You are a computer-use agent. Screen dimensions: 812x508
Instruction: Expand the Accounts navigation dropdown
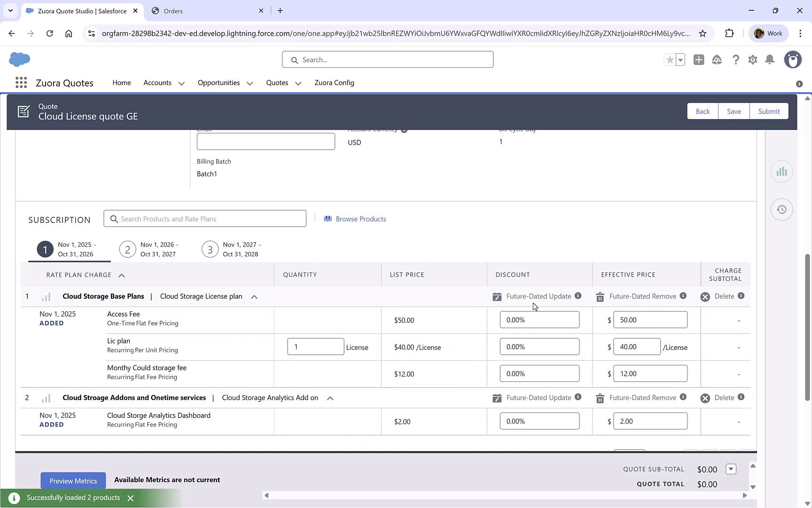[x=181, y=83]
